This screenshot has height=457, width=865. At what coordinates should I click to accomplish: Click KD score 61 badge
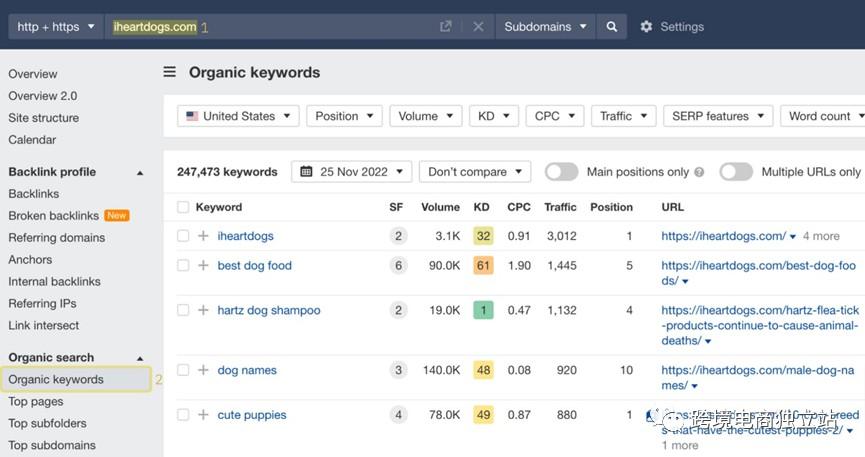483,265
